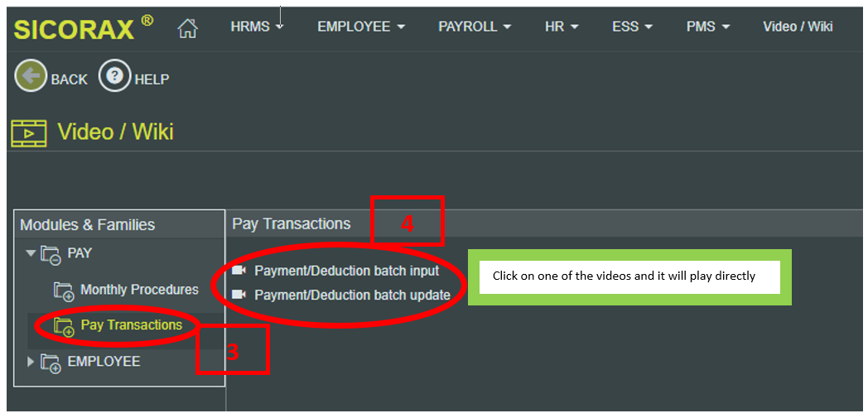Go to Video / Wiki navbar link
Image resolution: width=868 pixels, height=418 pixels.
(798, 26)
